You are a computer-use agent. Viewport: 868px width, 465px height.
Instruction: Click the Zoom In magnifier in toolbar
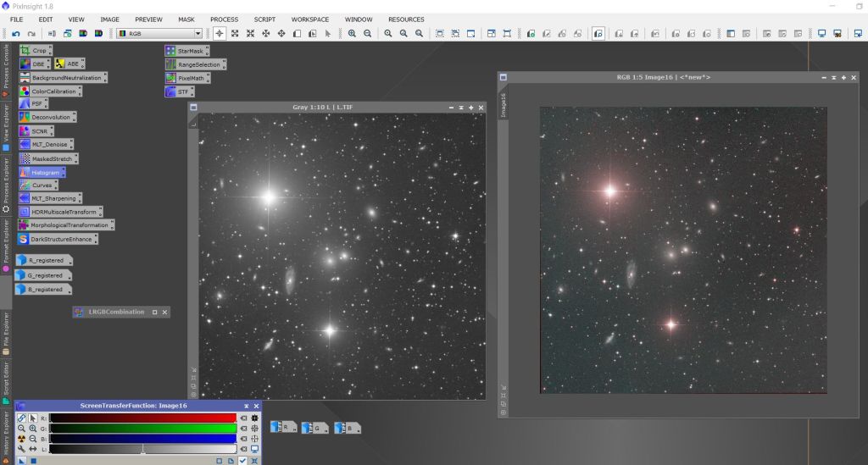[352, 34]
